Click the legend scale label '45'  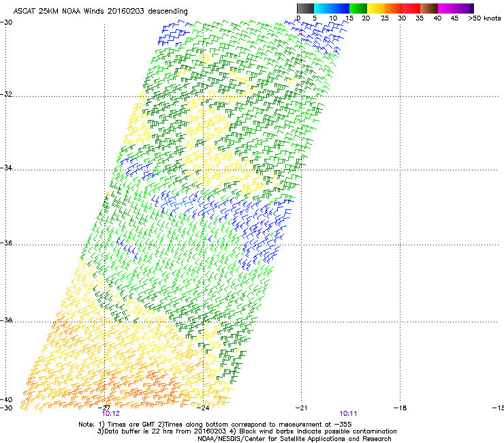[454, 18]
